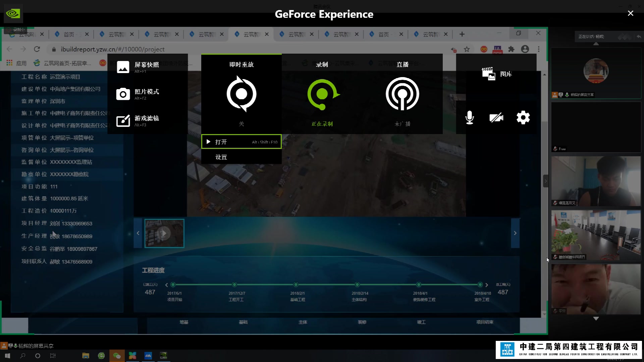Collapse the meeting side panel handle
The height and width of the screenshot is (362, 644).
pos(546,181)
